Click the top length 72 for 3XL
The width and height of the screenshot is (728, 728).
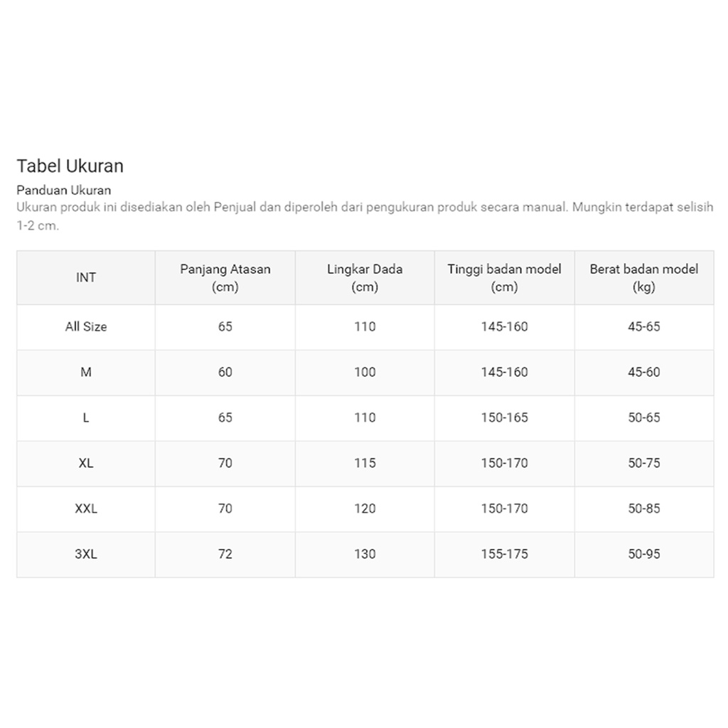[225, 555]
